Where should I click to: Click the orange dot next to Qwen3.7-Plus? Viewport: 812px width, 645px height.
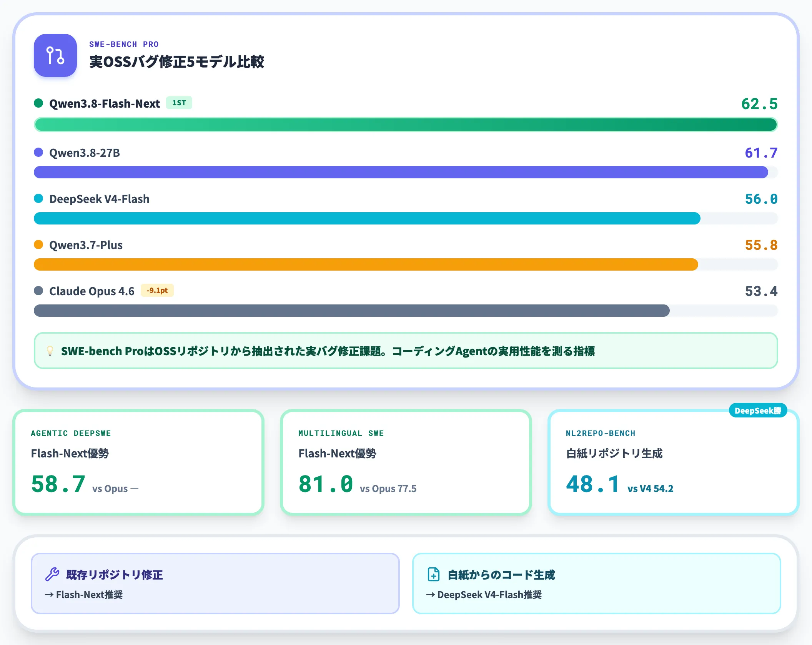[38, 244]
